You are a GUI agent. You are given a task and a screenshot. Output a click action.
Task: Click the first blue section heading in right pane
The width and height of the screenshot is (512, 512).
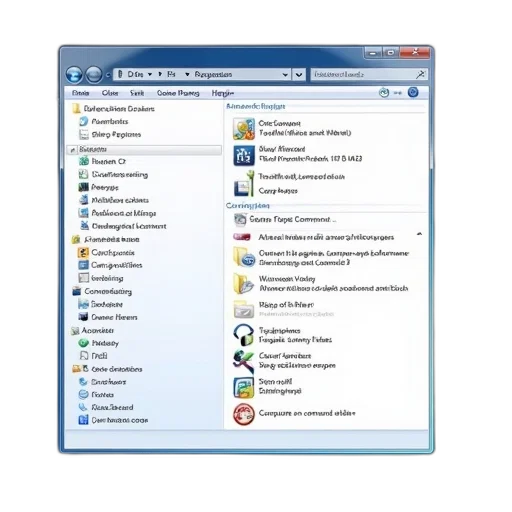point(256,106)
